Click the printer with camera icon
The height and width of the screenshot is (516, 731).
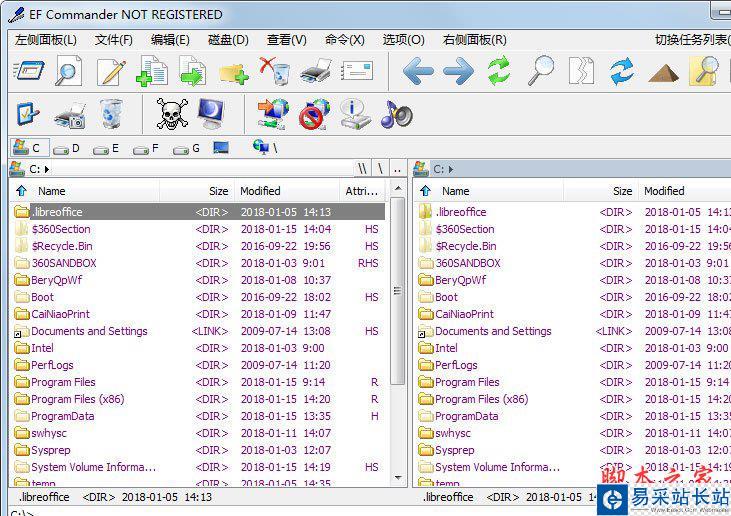[69, 116]
